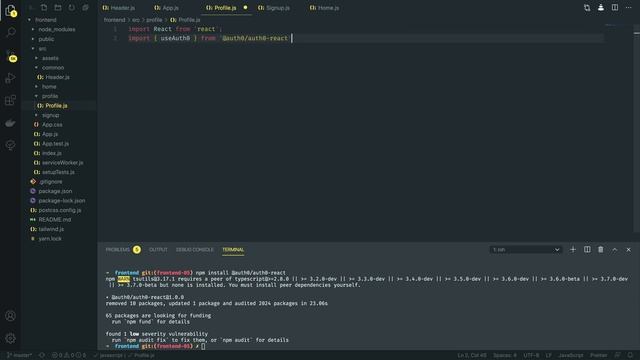The width and height of the screenshot is (640, 360).
Task: Switch to the App.js editor tab
Action: [167, 8]
